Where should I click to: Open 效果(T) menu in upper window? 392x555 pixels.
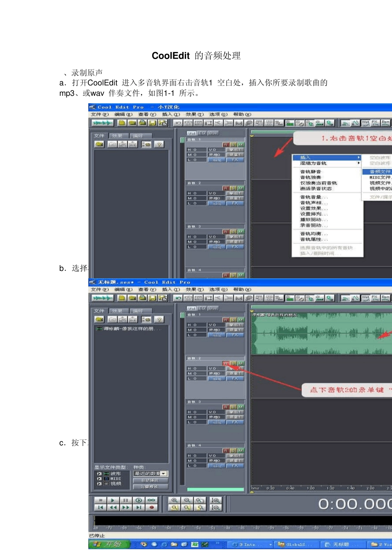pos(194,114)
